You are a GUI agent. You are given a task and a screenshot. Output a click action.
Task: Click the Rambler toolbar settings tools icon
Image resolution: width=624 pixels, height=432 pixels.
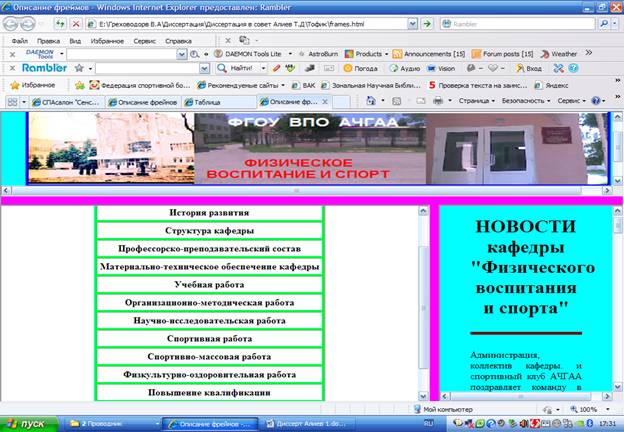tap(558, 68)
